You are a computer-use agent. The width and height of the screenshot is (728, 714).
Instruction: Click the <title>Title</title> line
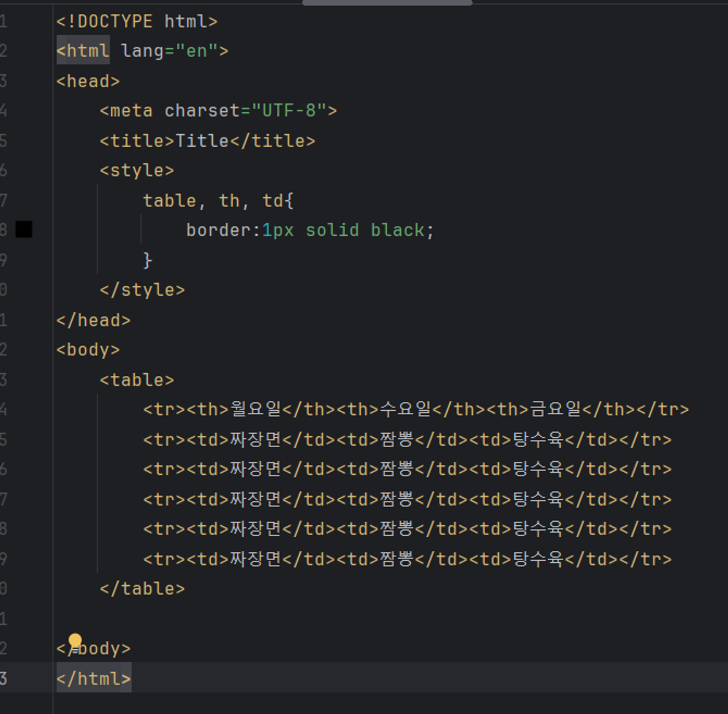(208, 141)
